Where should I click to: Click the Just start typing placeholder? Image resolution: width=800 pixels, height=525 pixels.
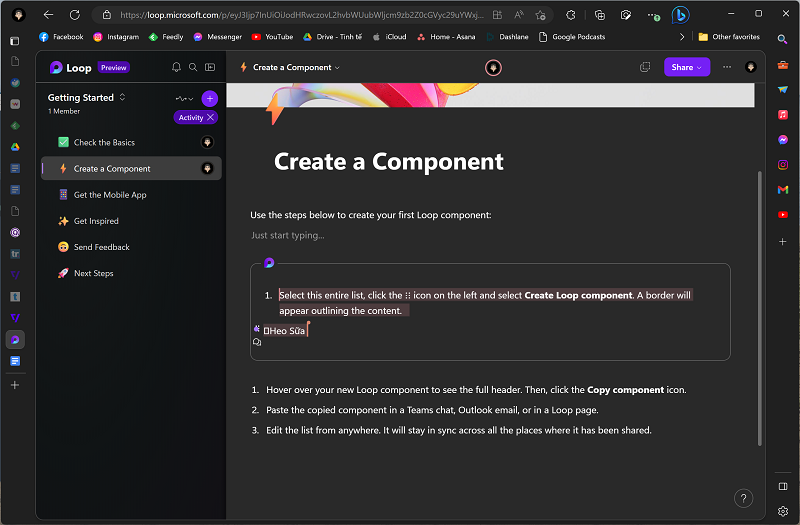[287, 235]
